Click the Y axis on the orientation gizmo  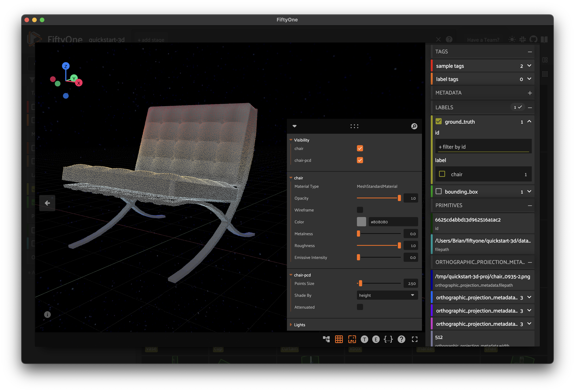(x=74, y=78)
